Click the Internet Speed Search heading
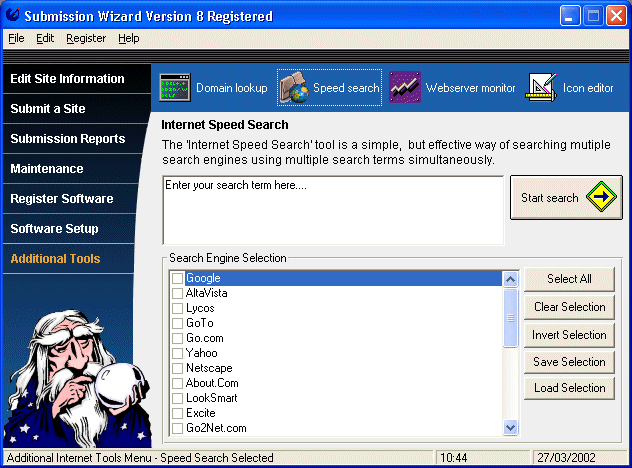 pyautogui.click(x=225, y=125)
